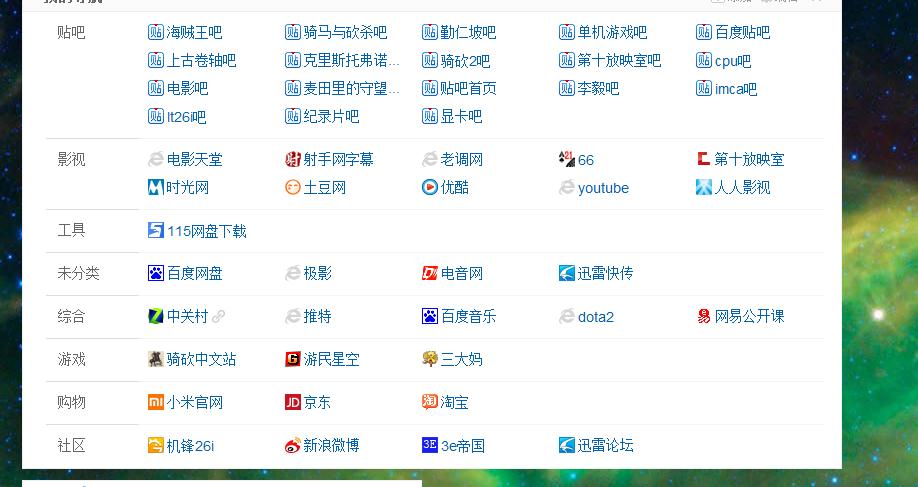918x487 pixels.
Task: Open lt26吧 link
Action: pyautogui.click(x=186, y=116)
